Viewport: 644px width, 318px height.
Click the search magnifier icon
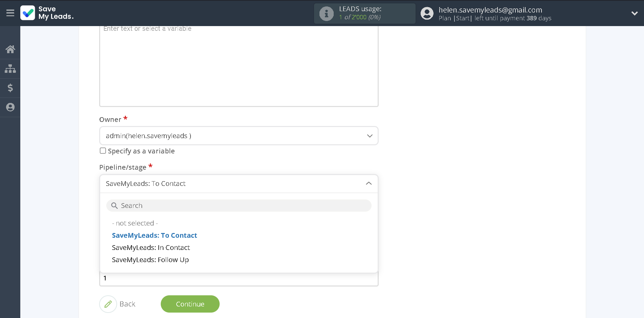(114, 206)
